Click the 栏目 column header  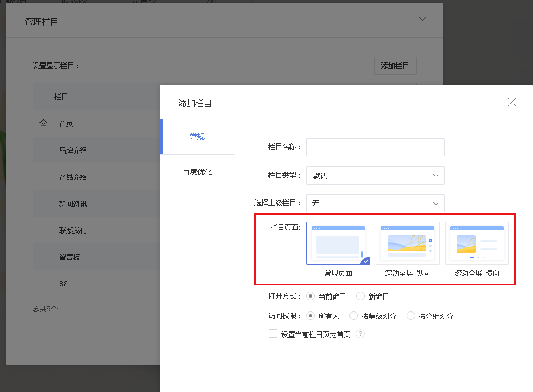point(61,97)
